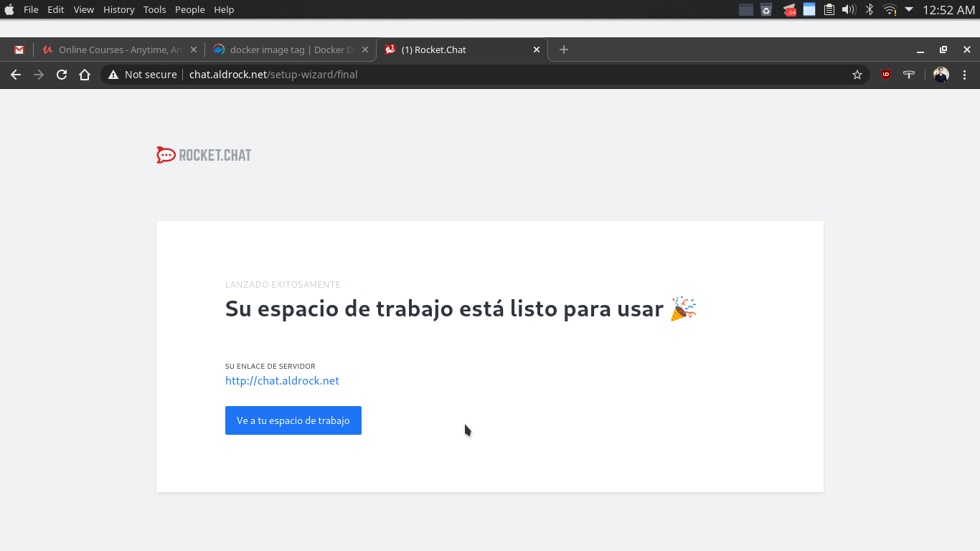
Task: Click the Not secure warning icon
Action: point(113,75)
